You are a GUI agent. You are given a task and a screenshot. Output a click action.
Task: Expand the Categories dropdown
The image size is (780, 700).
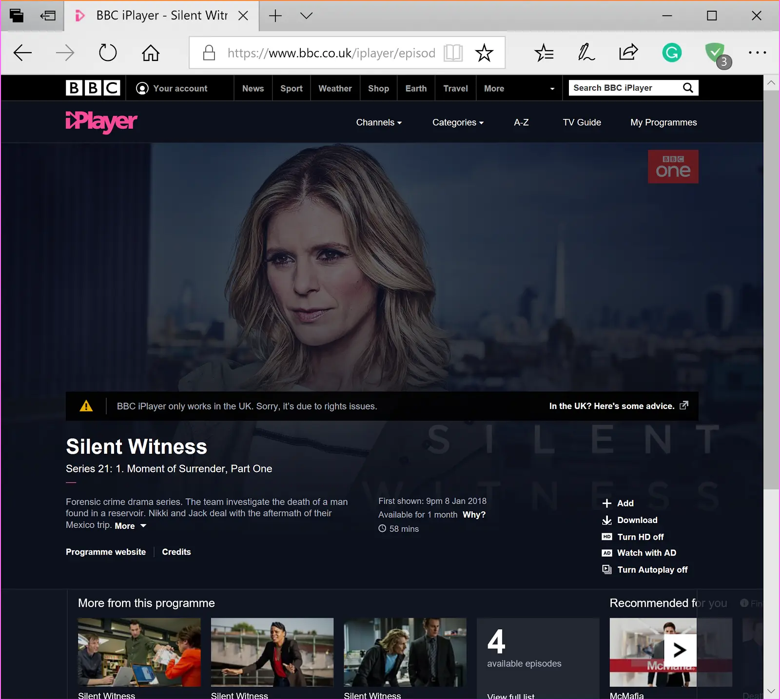click(458, 122)
